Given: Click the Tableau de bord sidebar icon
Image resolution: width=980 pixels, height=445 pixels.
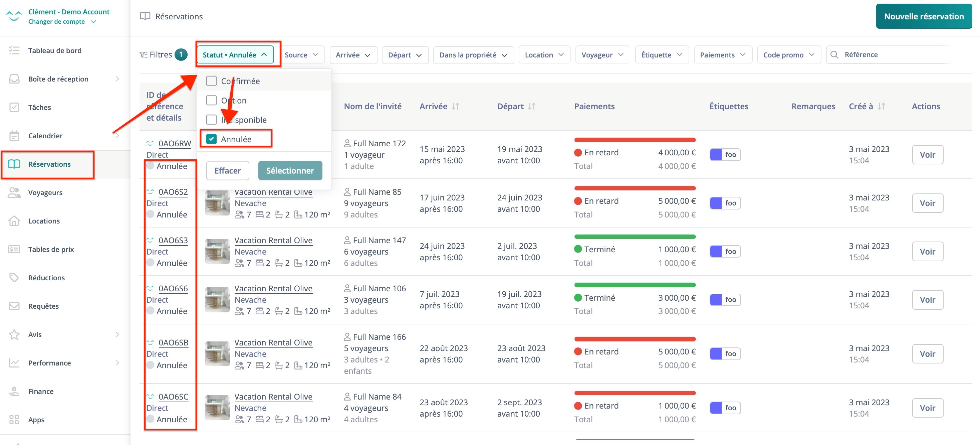Looking at the screenshot, I should (14, 51).
